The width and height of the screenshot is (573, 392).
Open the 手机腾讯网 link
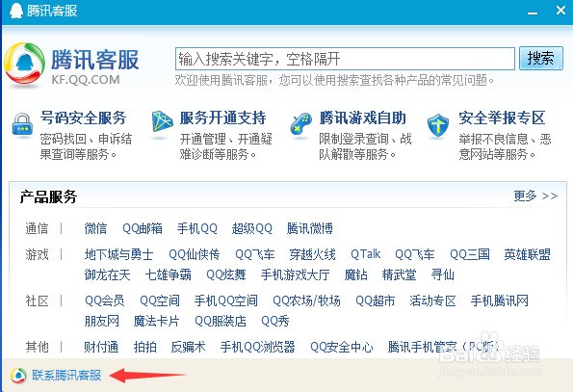(x=500, y=301)
